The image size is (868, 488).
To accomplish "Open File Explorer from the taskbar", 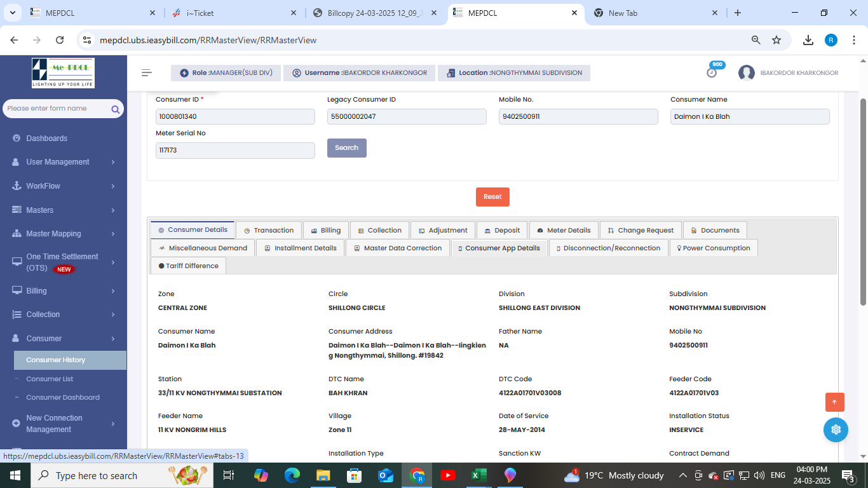I will tap(323, 475).
